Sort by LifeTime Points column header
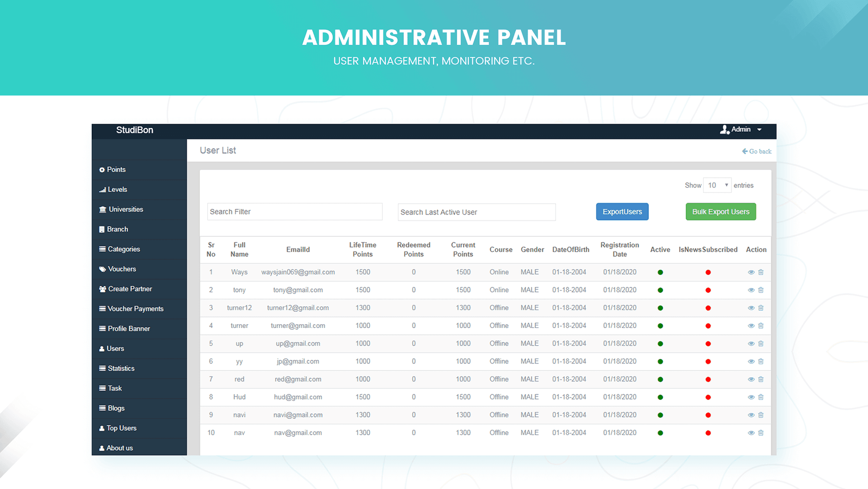The image size is (868, 489). [363, 250]
